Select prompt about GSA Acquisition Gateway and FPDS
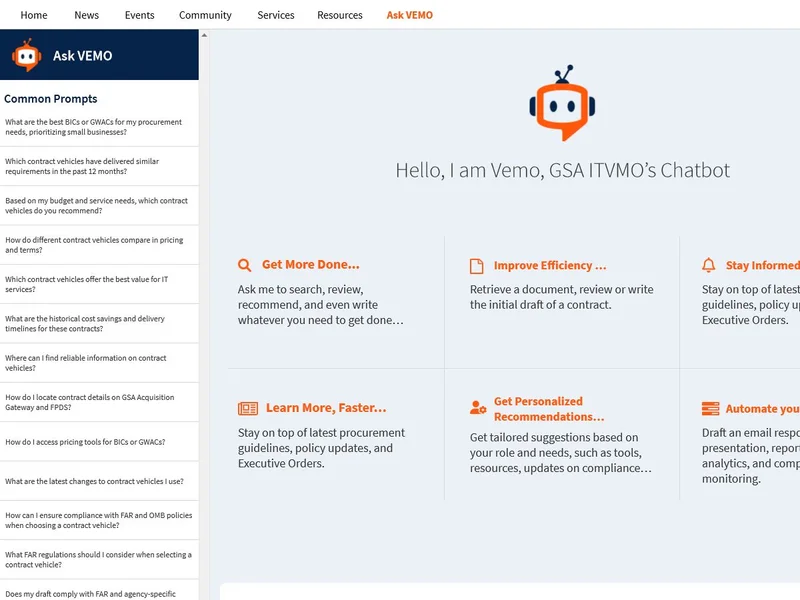 click(99, 402)
